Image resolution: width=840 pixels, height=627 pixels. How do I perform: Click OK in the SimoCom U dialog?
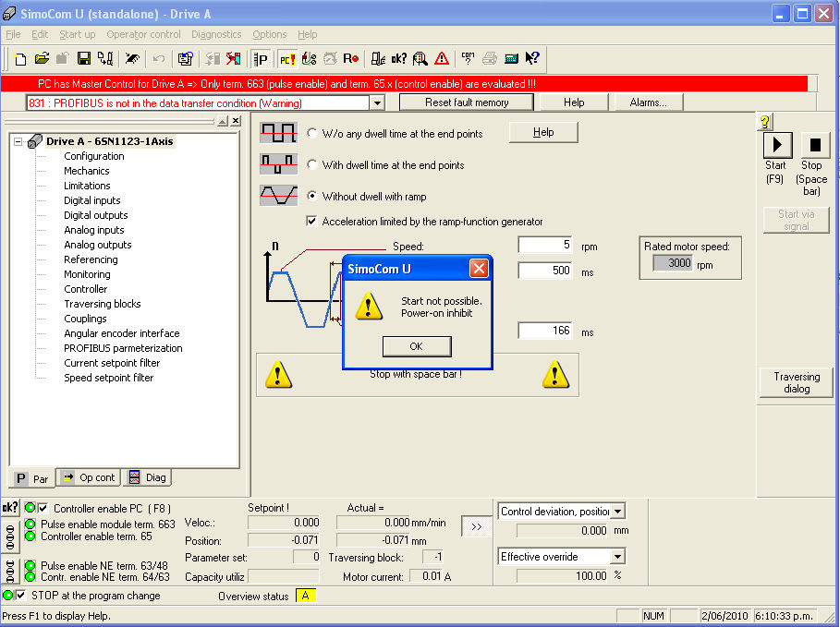(x=417, y=346)
